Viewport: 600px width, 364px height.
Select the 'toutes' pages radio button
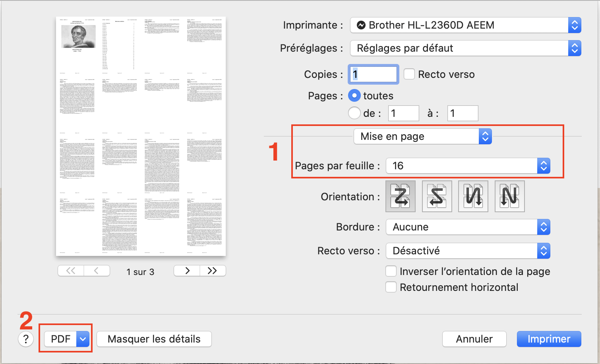[x=354, y=96]
